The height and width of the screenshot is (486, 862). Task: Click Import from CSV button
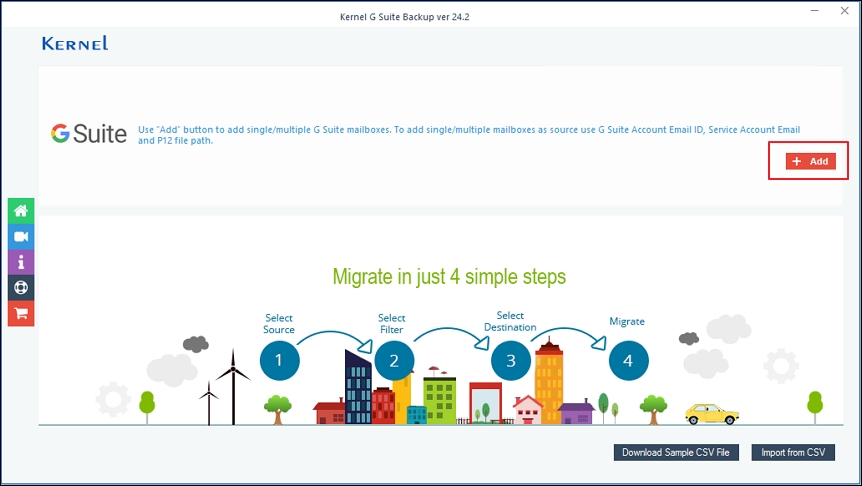[793, 452]
